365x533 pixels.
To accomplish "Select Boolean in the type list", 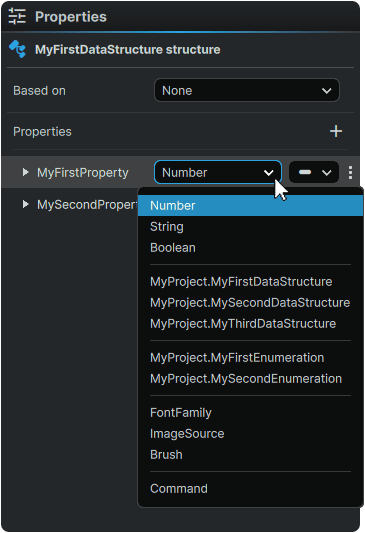I will (250, 248).
